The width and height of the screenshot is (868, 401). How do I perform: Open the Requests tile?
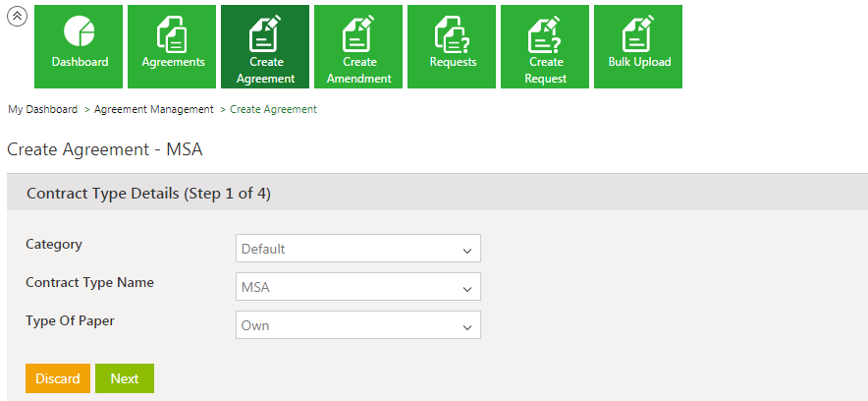click(452, 46)
